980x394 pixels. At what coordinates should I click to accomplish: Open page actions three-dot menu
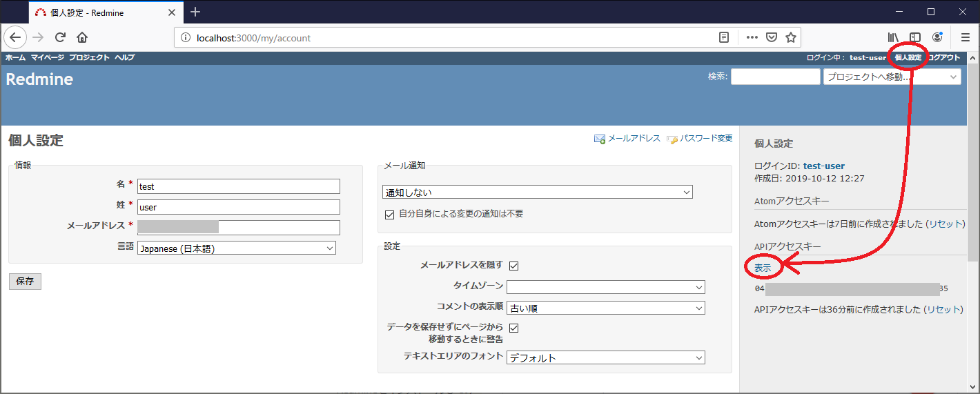pyautogui.click(x=752, y=38)
